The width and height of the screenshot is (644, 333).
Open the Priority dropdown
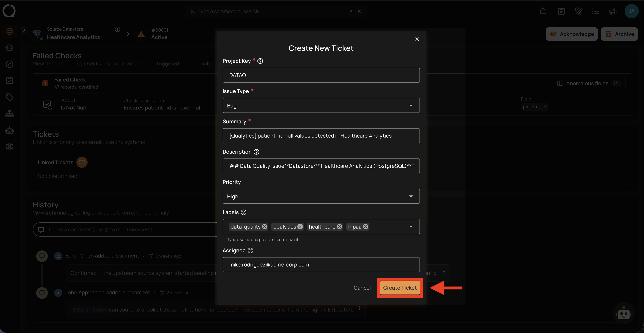(321, 196)
